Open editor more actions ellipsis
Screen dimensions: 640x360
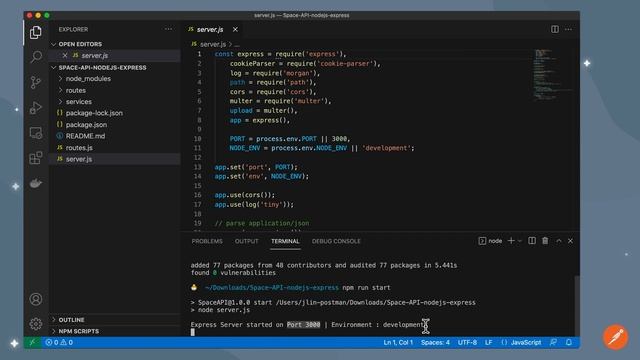(568, 29)
